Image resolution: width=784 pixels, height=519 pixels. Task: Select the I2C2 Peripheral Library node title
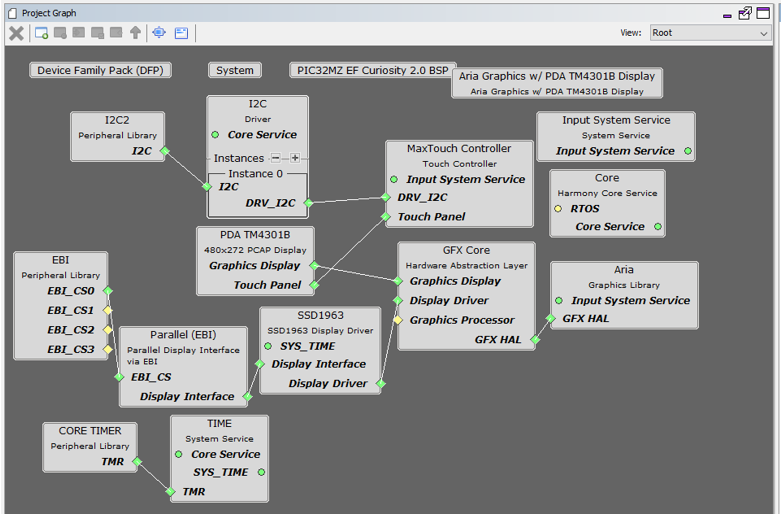point(117,120)
